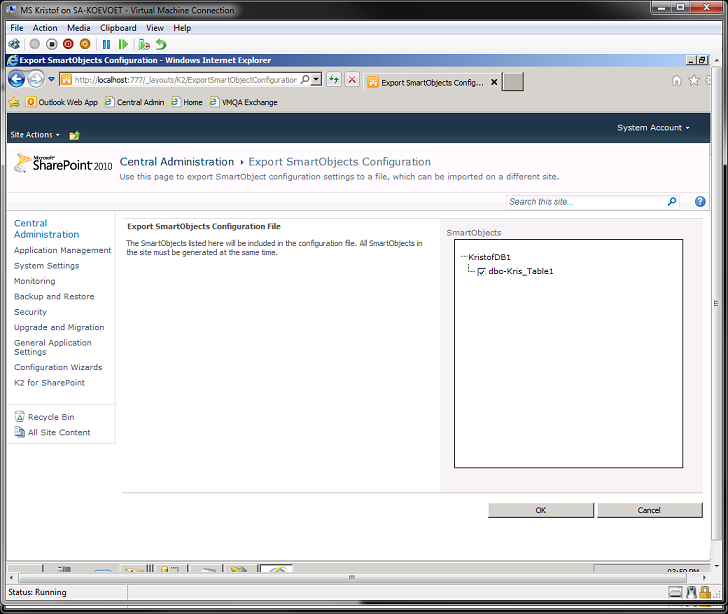Open K2 for SharePoint link
Screen dimensions: 728x614
49,382
